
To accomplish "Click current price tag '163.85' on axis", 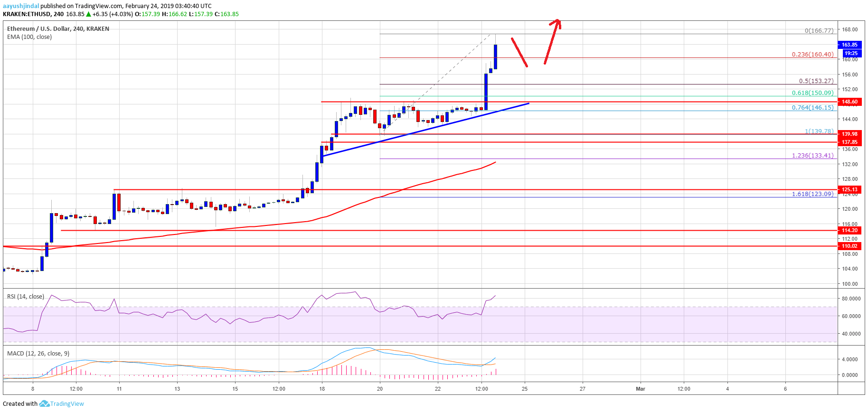I will point(849,45).
